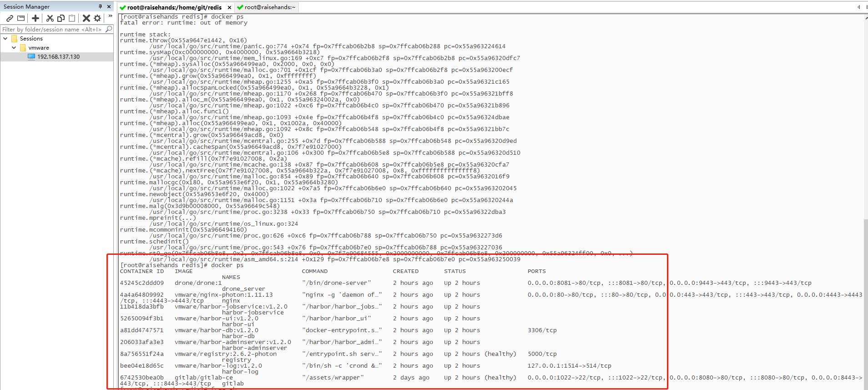Click port value 127.0.0.1:1514->514/tcp
Viewport: 868px width, 390px height.
(569, 366)
